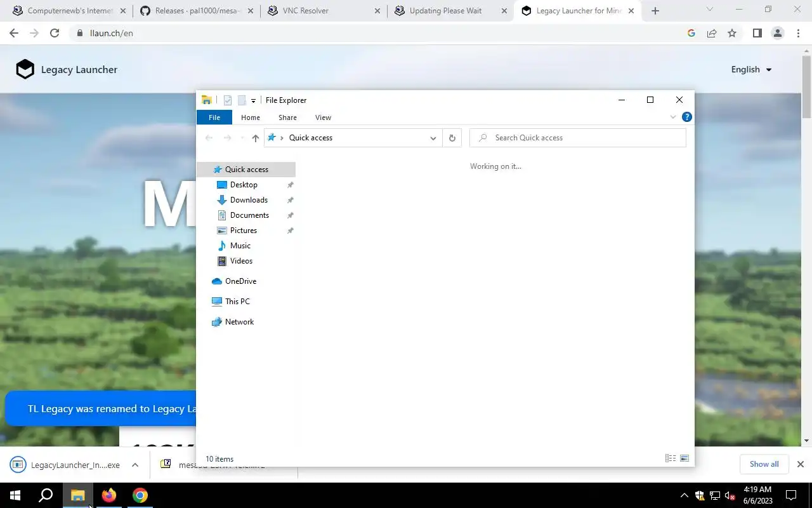Close the Chrome downloads bar
Screen dimensions: 812x508
pyautogui.click(x=801, y=464)
